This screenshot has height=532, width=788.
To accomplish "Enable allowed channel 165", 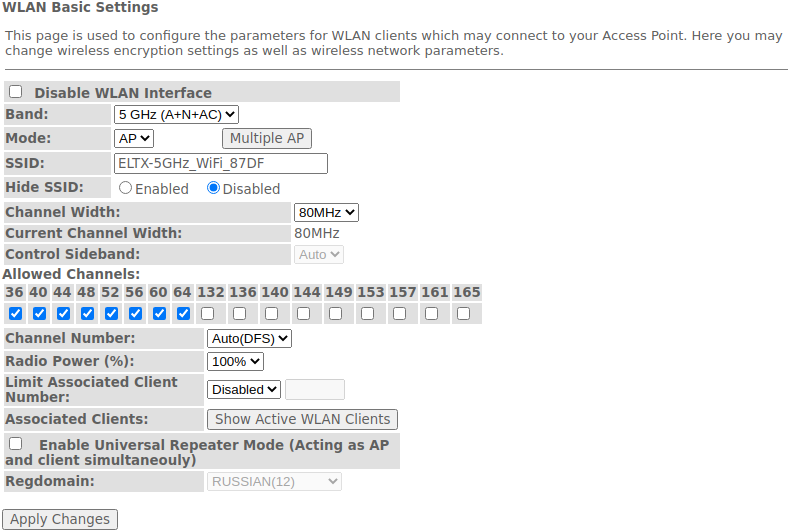I will (463, 313).
